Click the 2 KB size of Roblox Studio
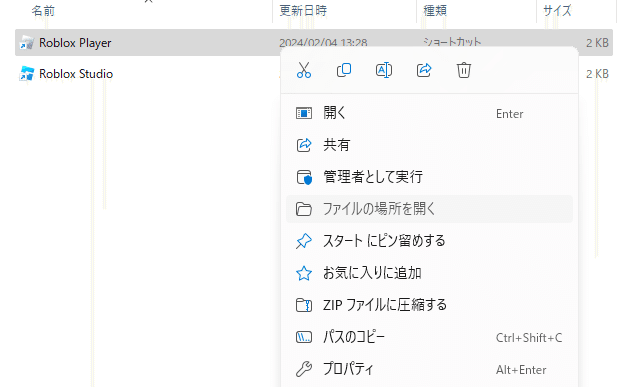Screen dimensions: 622x387 click(597, 74)
